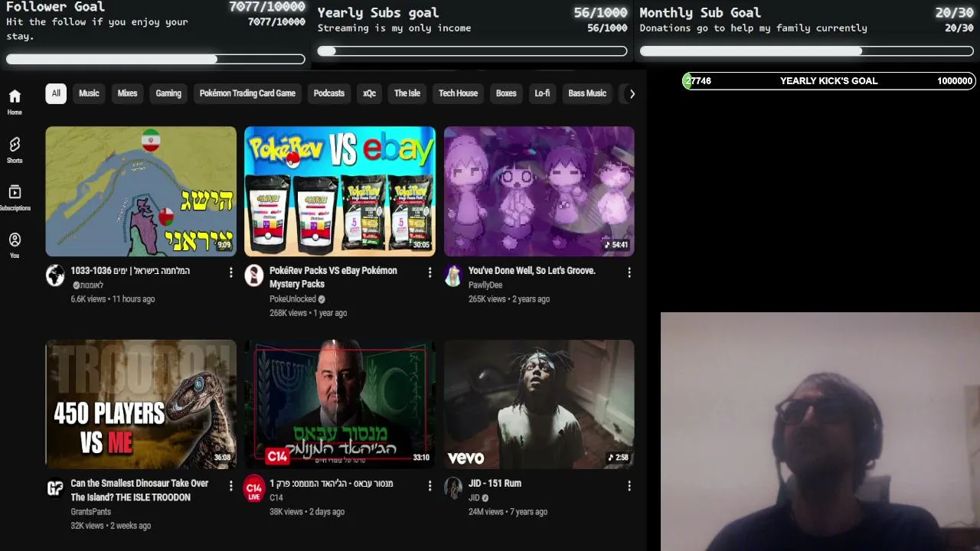
Task: Click the Yearly Kick's Goal bar
Action: click(828, 81)
